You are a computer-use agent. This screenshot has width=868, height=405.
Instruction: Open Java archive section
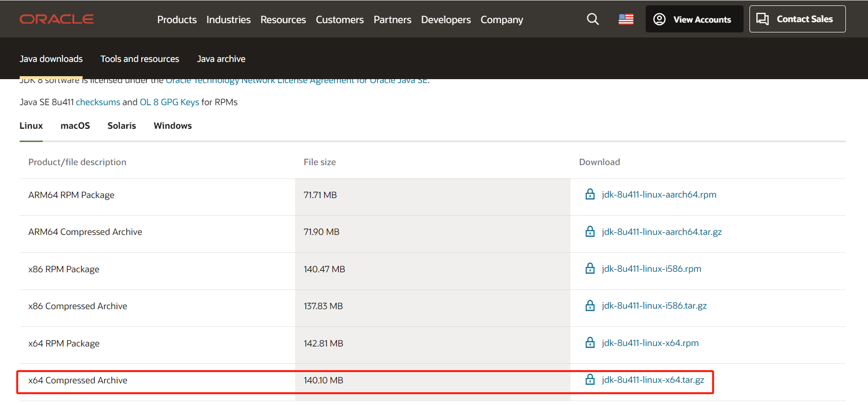click(221, 59)
